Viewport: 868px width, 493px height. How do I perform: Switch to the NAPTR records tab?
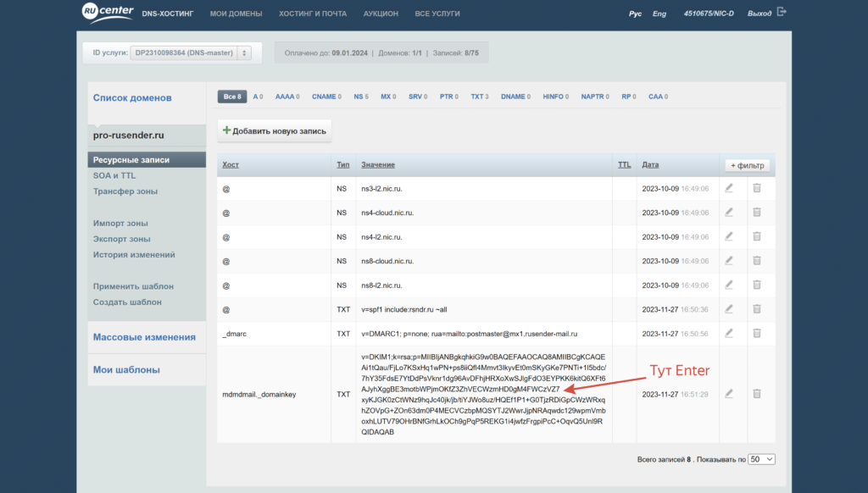click(595, 97)
